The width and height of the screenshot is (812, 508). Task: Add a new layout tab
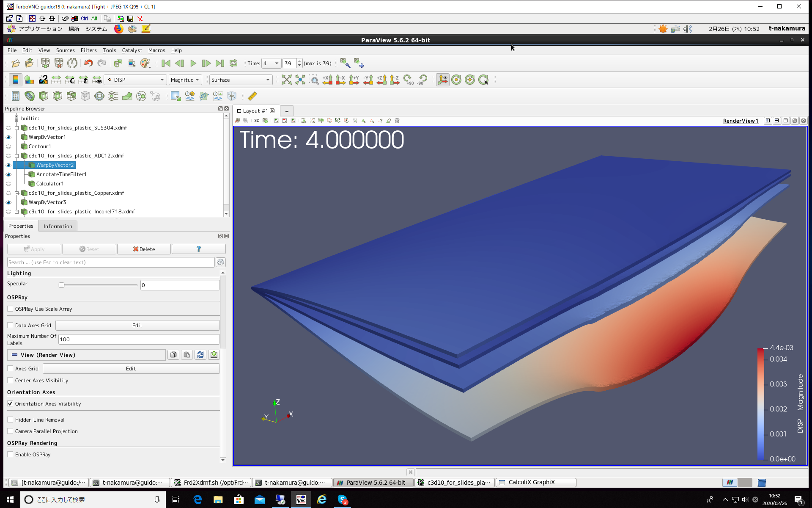pyautogui.click(x=287, y=111)
